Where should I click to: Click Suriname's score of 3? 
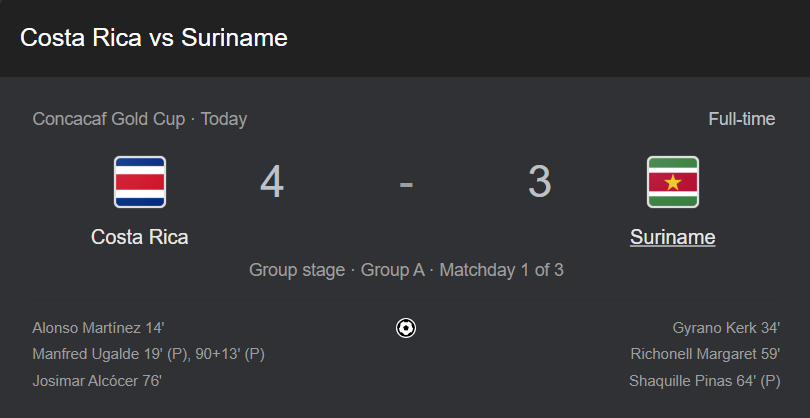point(540,182)
